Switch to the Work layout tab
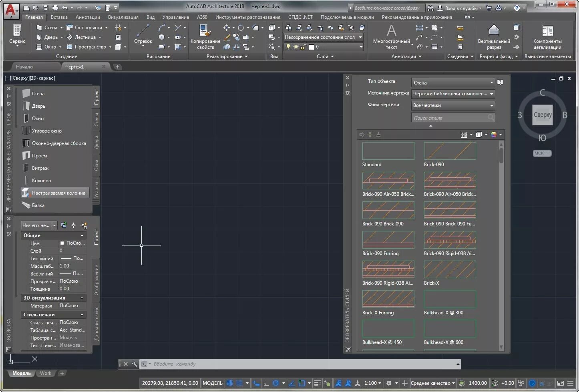The height and width of the screenshot is (392, 579). [x=46, y=373]
